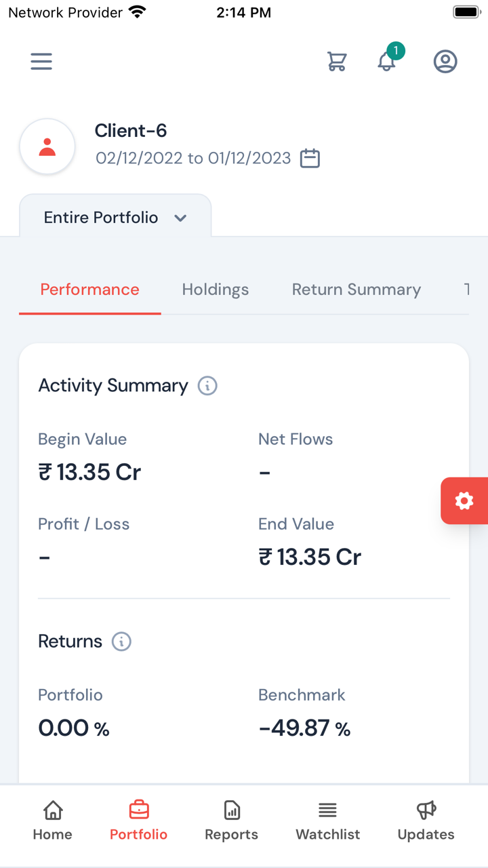Switch to the Return Summary tab
This screenshot has height=868, width=488.
click(x=357, y=290)
